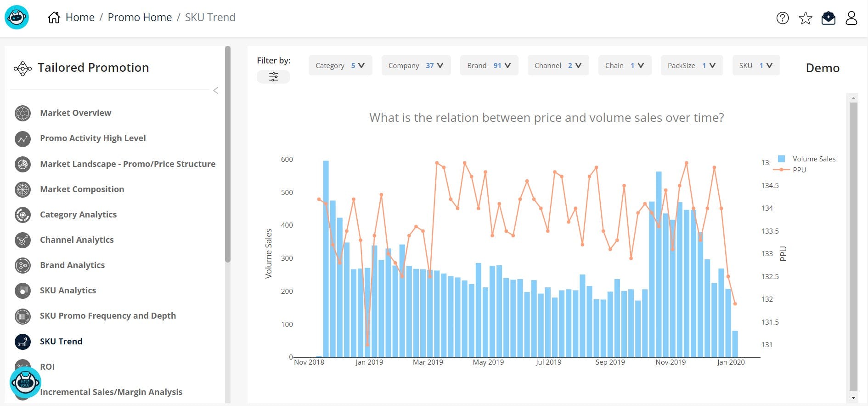Click the star favorites icon

click(x=805, y=18)
